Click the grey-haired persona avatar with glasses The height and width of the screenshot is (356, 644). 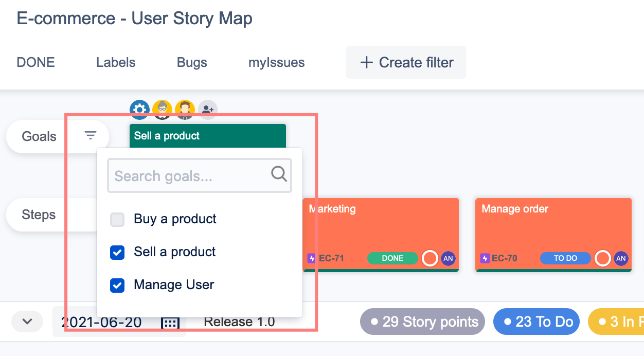click(x=163, y=110)
